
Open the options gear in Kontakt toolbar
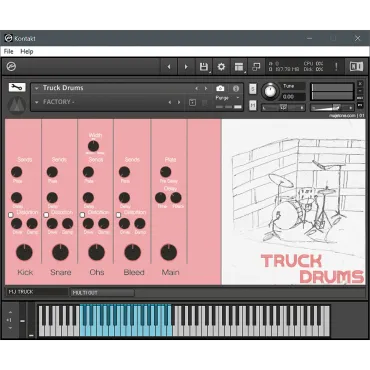tap(221, 67)
